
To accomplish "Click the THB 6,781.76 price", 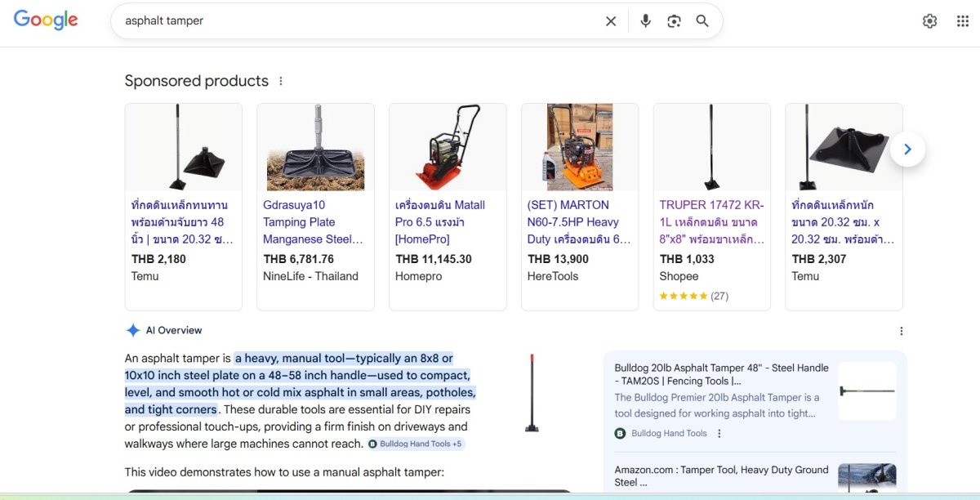I will point(299,259).
